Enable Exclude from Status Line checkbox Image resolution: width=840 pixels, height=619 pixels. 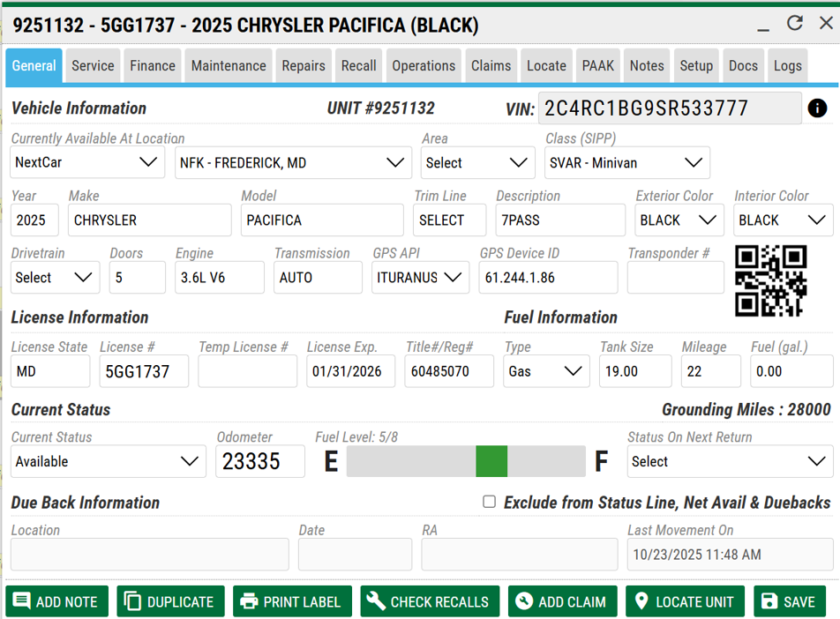(489, 502)
